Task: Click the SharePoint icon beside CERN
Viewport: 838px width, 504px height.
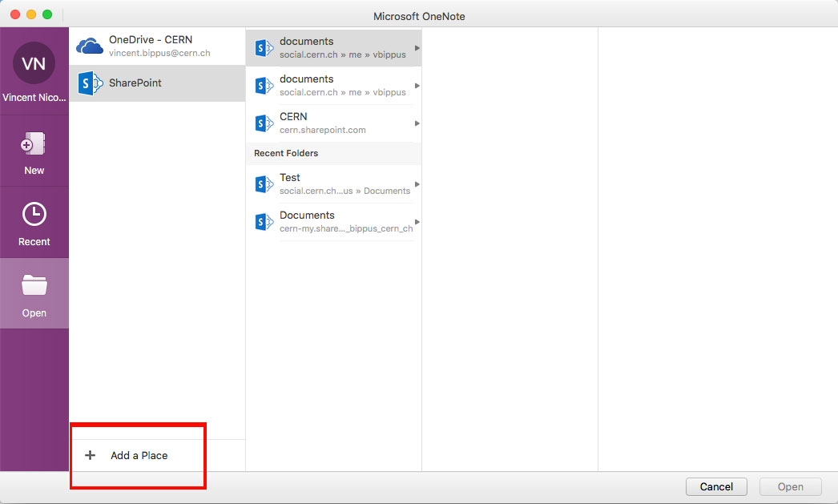Action: 264,123
